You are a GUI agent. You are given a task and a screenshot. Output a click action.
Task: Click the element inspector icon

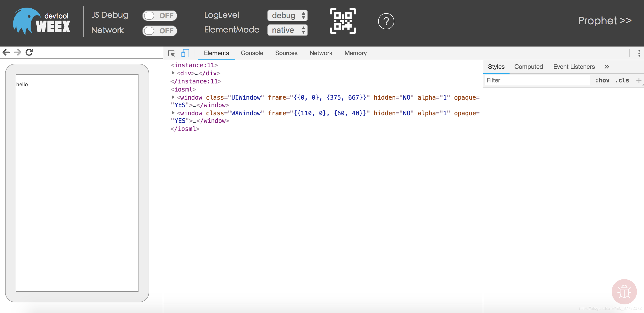[172, 53]
